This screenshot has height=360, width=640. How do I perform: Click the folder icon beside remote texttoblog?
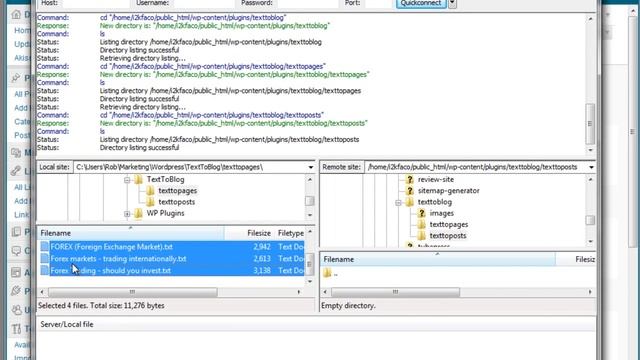(x=409, y=202)
